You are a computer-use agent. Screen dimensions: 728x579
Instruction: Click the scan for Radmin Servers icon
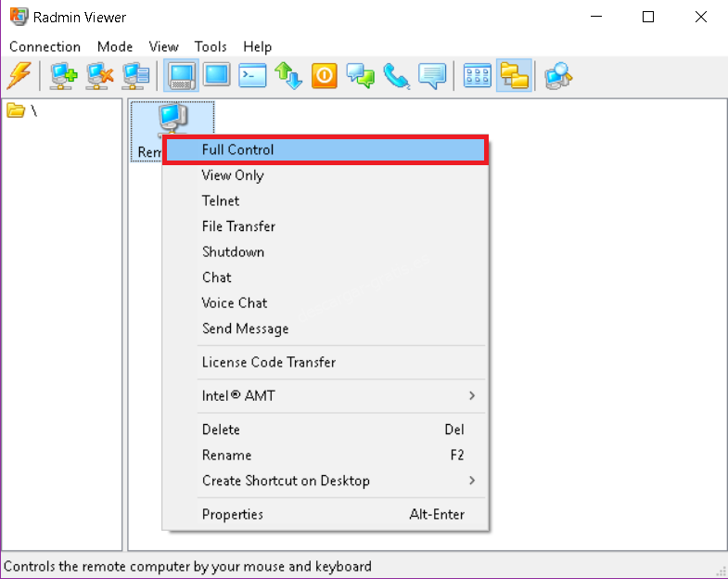click(x=558, y=75)
